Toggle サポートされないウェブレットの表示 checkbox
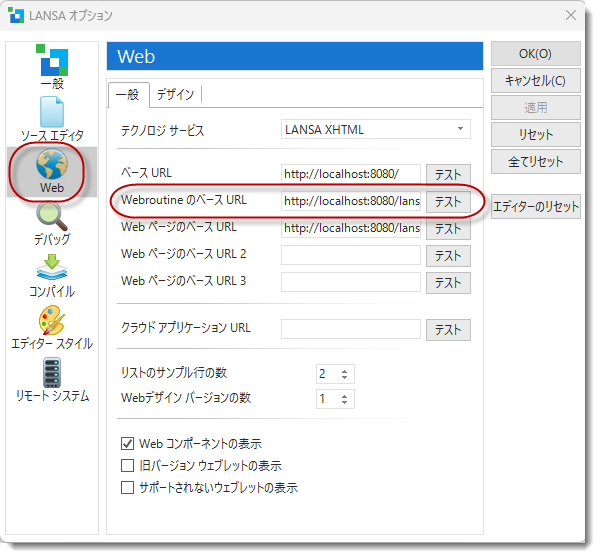 pyautogui.click(x=127, y=488)
